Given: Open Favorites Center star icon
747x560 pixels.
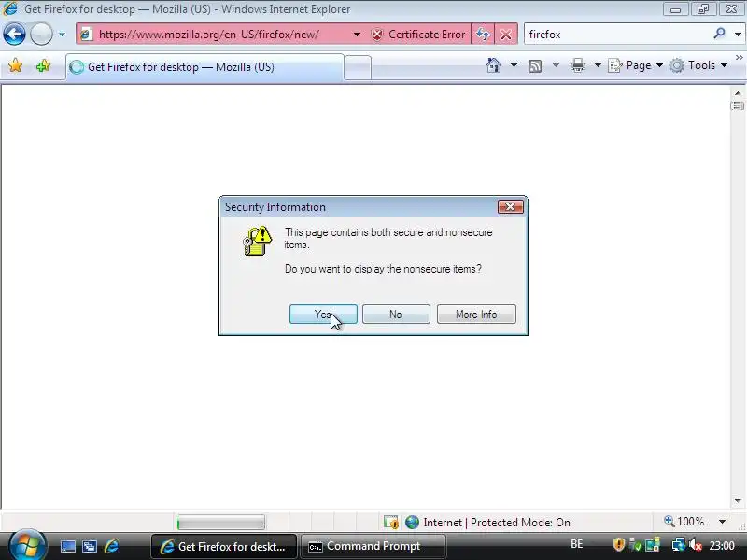Looking at the screenshot, I should (x=15, y=65).
